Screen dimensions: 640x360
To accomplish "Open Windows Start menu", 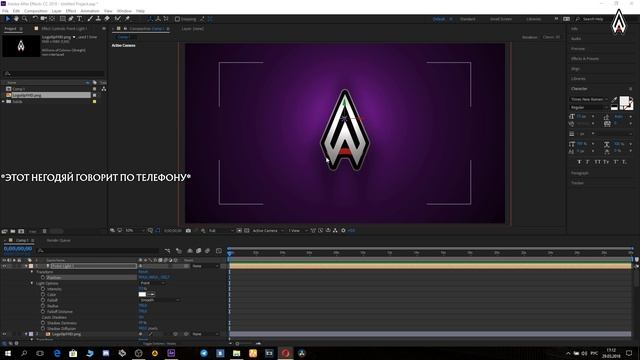I will [7, 353].
